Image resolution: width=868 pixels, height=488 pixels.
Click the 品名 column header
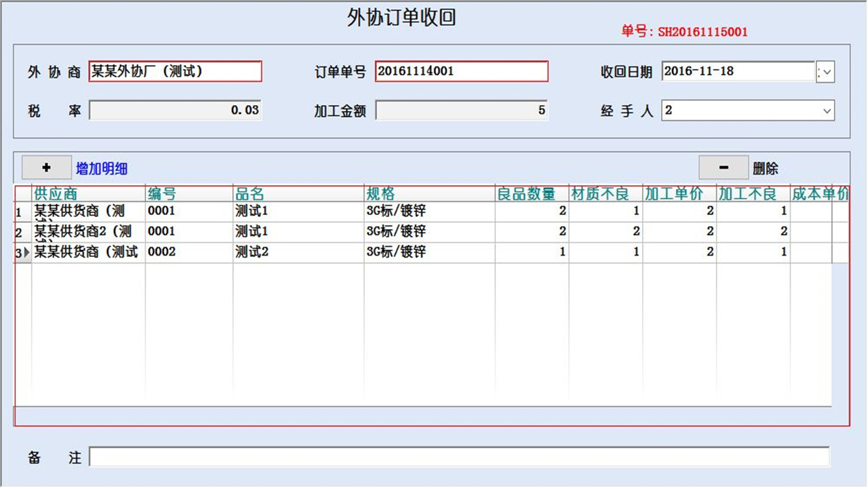242,193
